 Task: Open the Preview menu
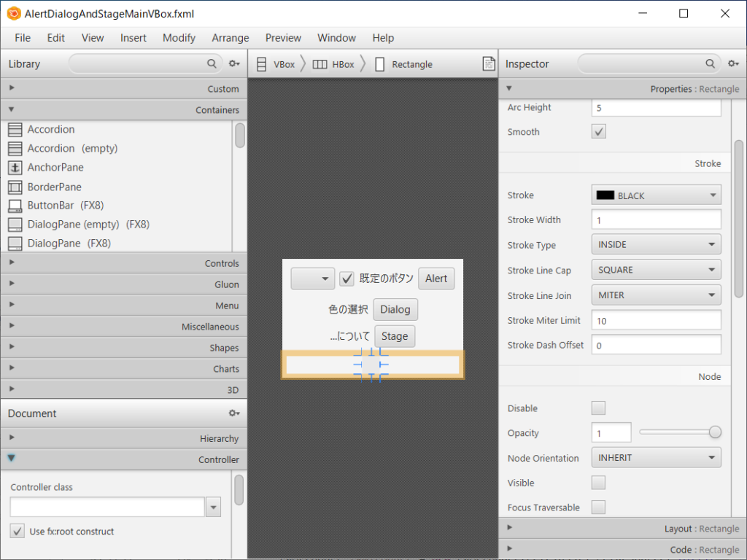pyautogui.click(x=283, y=38)
